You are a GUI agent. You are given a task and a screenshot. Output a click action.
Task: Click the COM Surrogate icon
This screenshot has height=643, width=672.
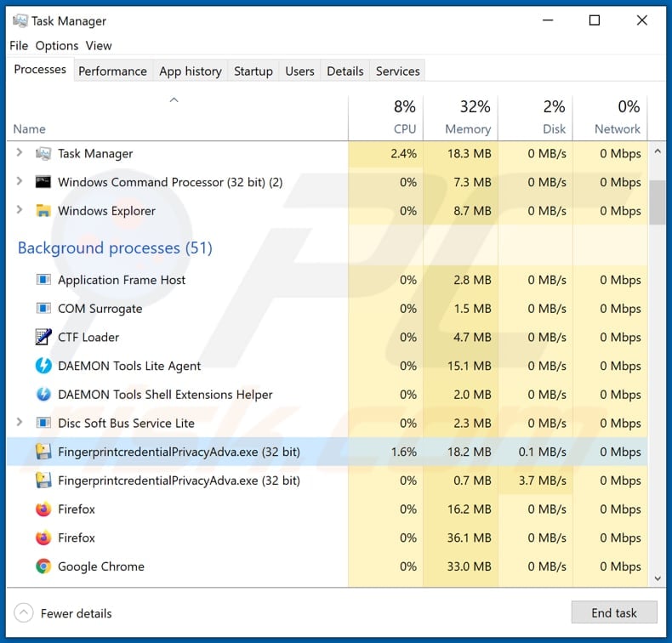coord(43,309)
